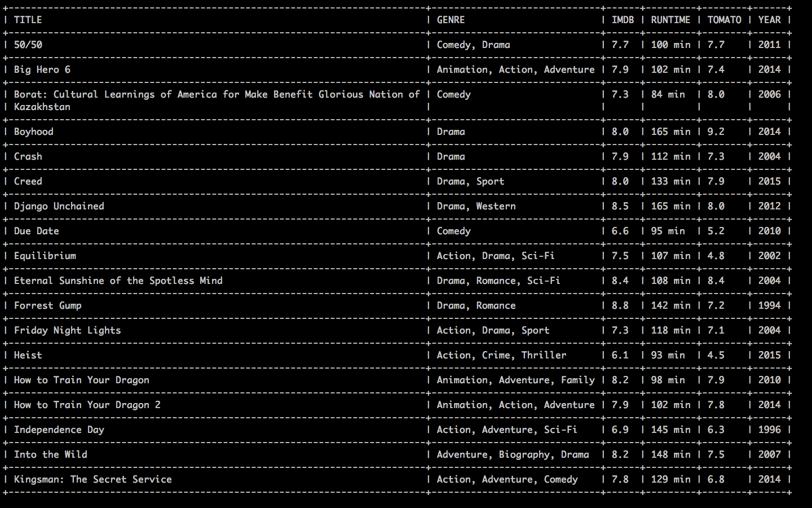Click the TITLE column header

[28, 20]
